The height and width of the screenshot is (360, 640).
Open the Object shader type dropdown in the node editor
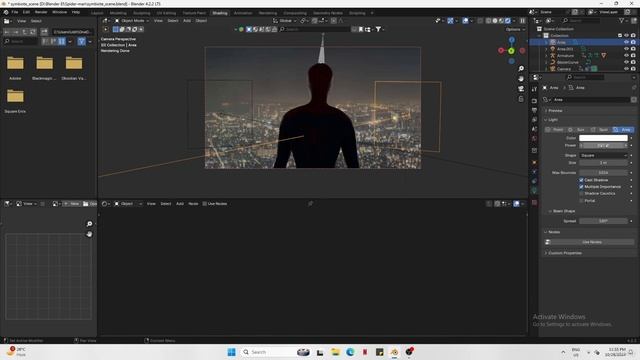128,204
